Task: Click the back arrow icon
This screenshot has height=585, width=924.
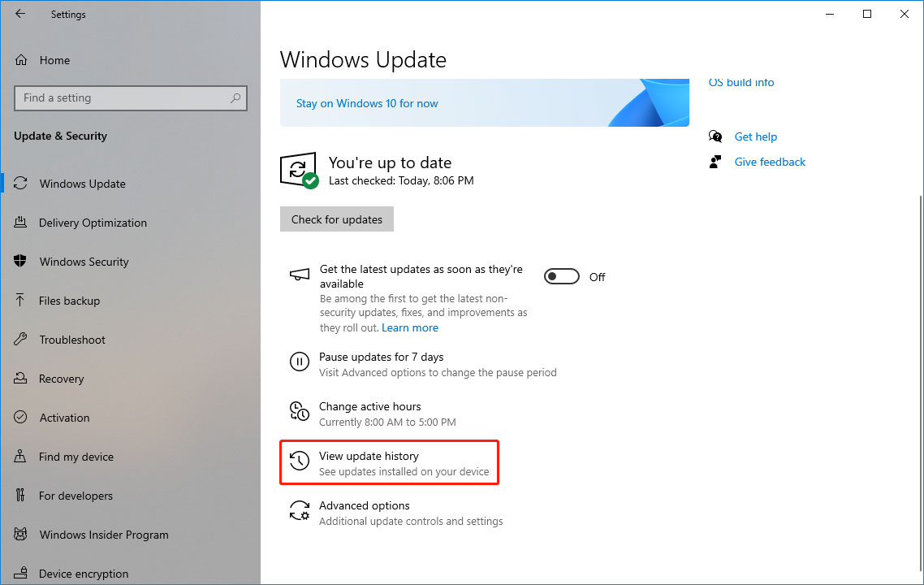Action: (19, 14)
